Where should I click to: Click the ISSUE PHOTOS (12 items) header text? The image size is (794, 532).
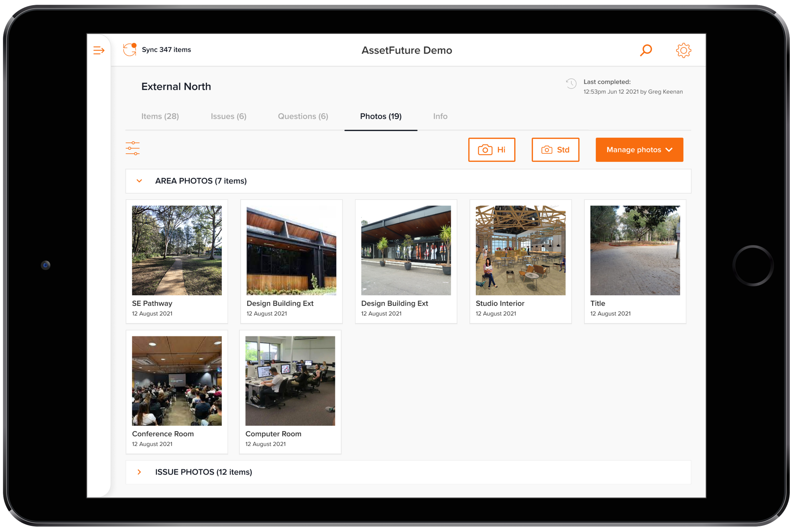coord(203,472)
